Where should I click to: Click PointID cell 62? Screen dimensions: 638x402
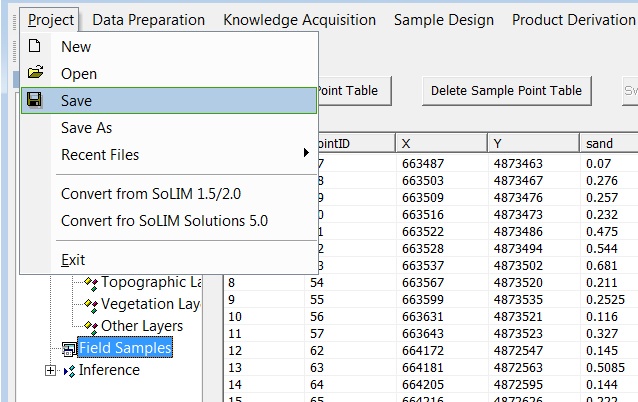point(350,351)
